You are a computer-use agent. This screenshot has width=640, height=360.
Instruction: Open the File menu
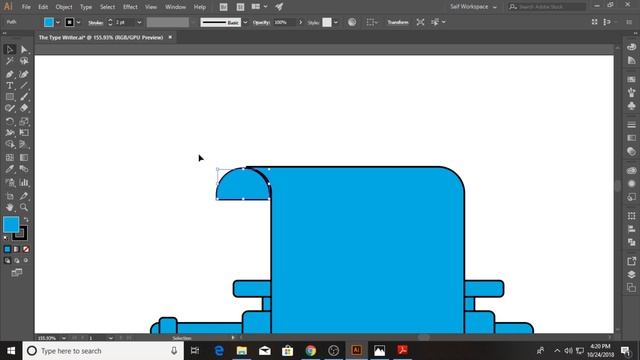(26, 7)
